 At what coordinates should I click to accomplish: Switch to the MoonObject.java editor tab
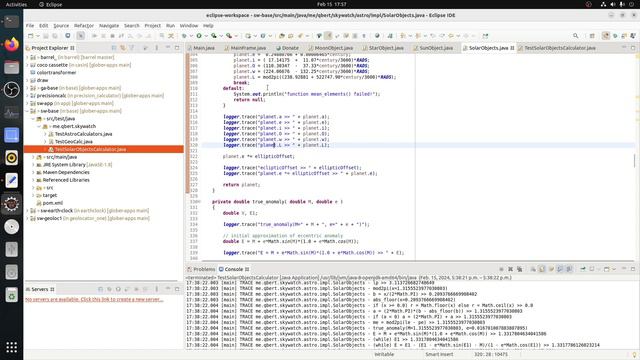click(333, 48)
